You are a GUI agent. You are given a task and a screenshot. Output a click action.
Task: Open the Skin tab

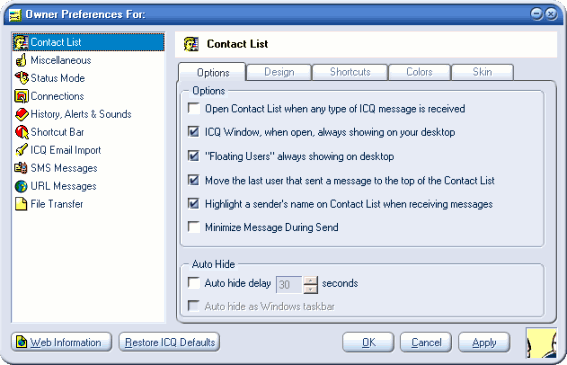(482, 72)
